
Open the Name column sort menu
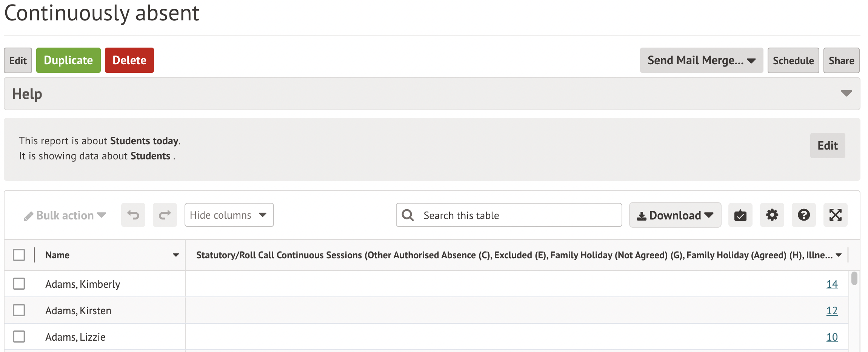tap(176, 255)
